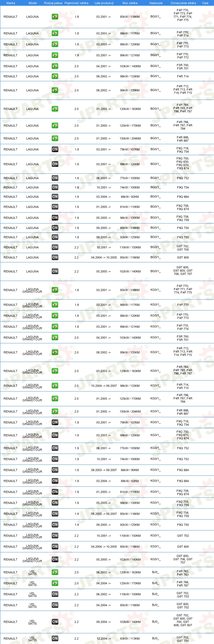Click 'BJ0_' body code in Vel Satis 09.2004 row
The image size is (214, 644).
point(155,622)
